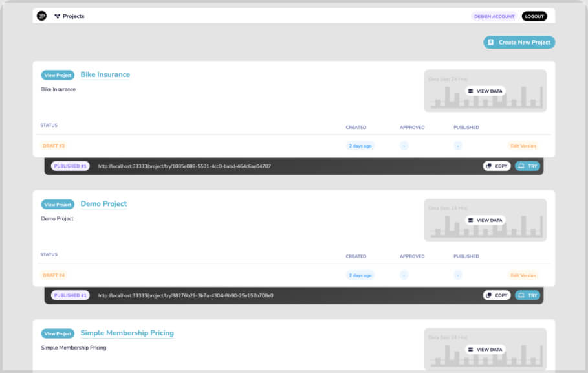Click the DESIGN ACCOUNT badge
The height and width of the screenshot is (373, 588).
click(494, 16)
